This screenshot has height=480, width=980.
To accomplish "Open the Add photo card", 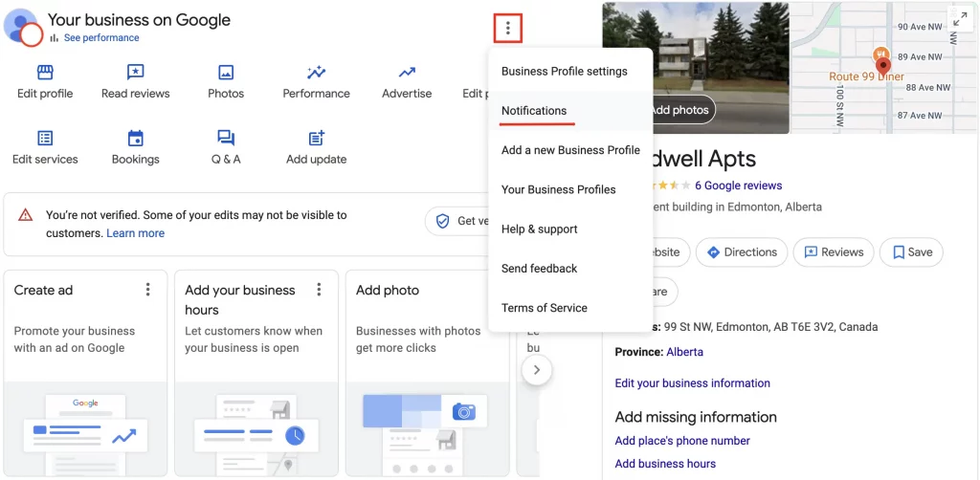I will 427,373.
